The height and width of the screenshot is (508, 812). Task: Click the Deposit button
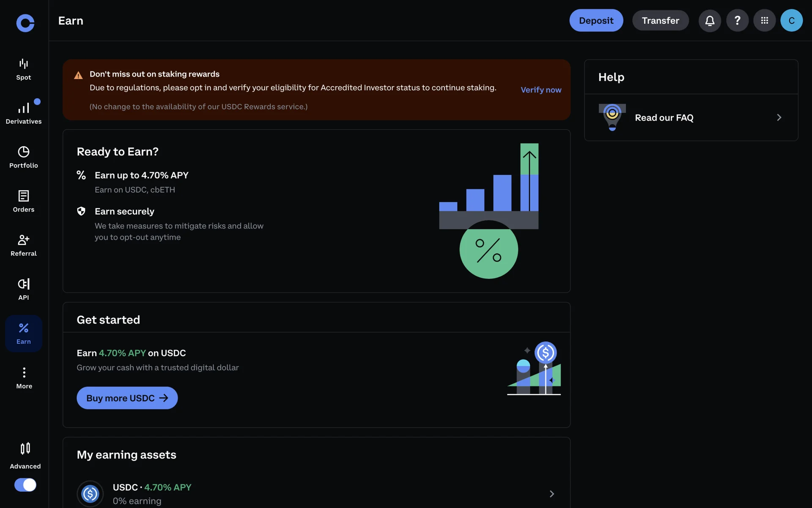[x=596, y=20]
